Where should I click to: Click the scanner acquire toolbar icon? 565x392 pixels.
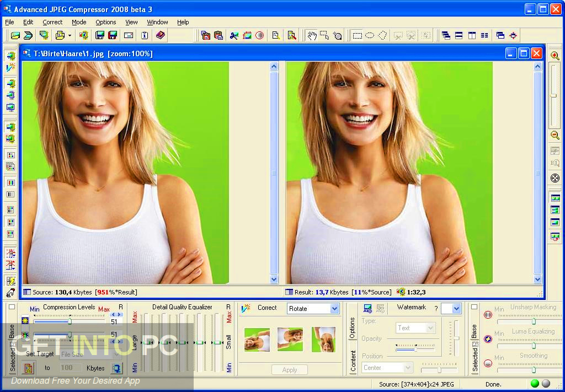point(28,35)
